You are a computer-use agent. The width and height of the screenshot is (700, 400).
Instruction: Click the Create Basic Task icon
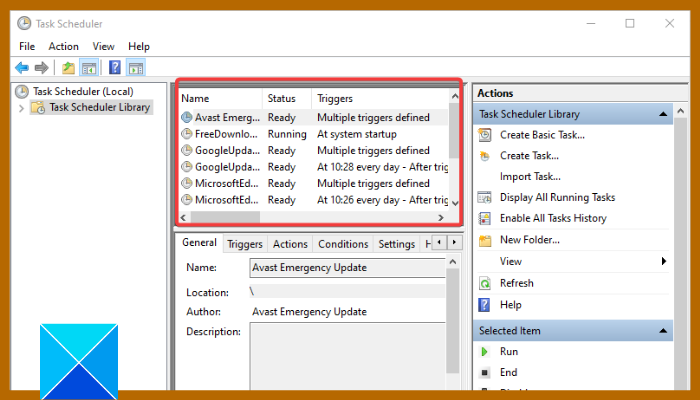click(x=484, y=135)
